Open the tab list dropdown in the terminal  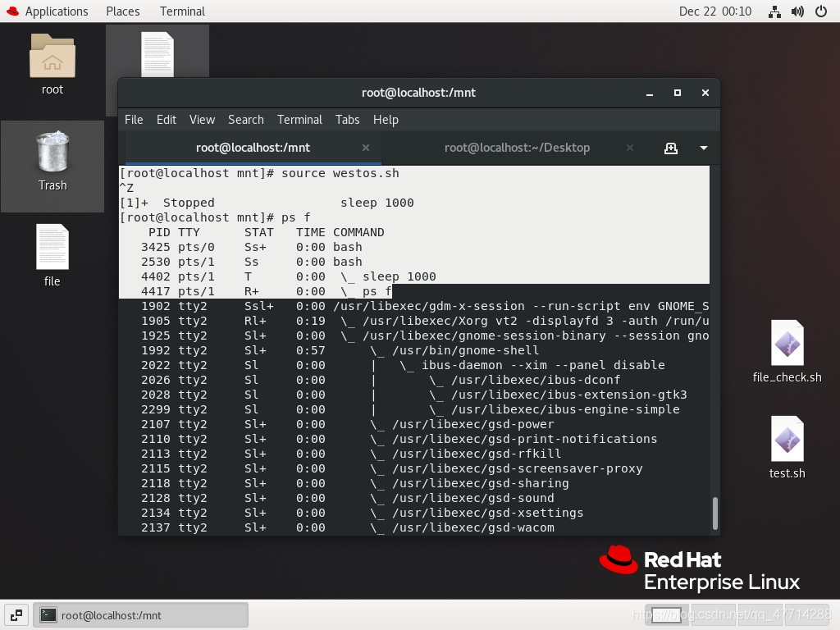pos(703,148)
